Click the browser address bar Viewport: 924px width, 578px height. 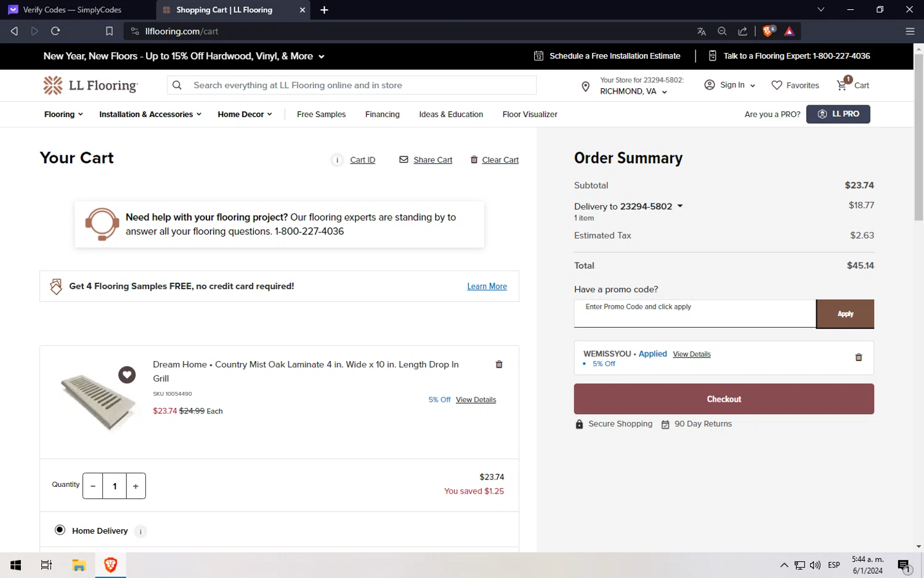coord(407,31)
